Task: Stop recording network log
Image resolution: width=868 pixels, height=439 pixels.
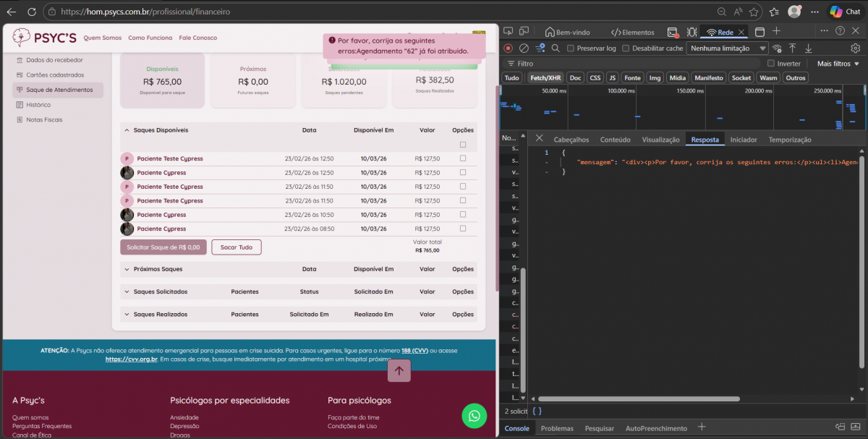Action: point(508,48)
